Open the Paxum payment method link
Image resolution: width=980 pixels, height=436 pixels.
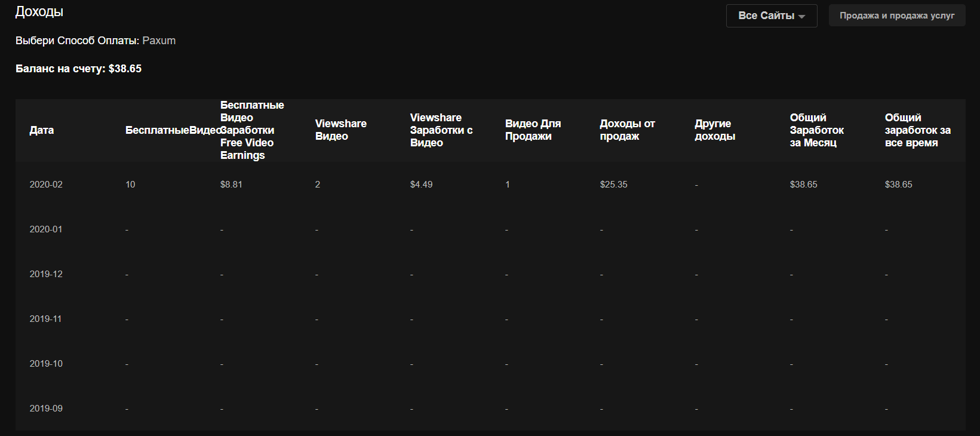pyautogui.click(x=159, y=41)
